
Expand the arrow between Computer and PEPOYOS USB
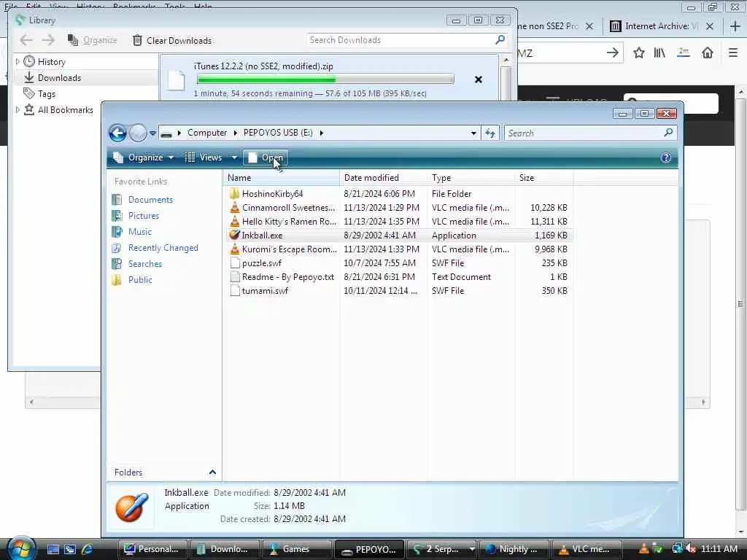[236, 133]
